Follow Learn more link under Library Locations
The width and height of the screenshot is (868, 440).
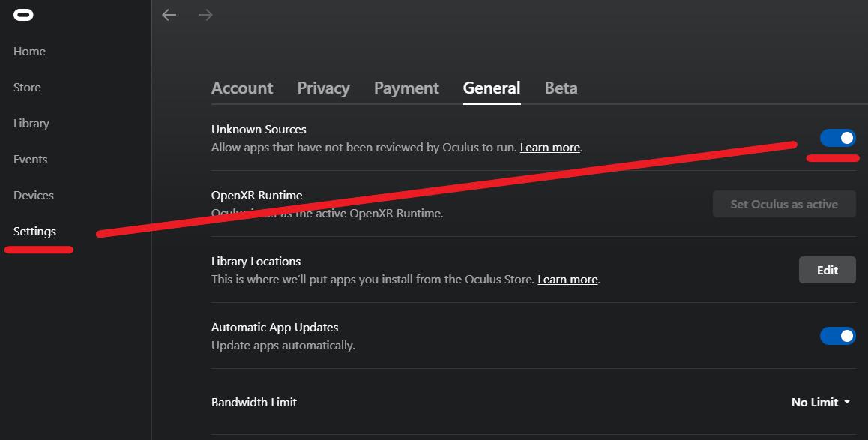point(567,280)
